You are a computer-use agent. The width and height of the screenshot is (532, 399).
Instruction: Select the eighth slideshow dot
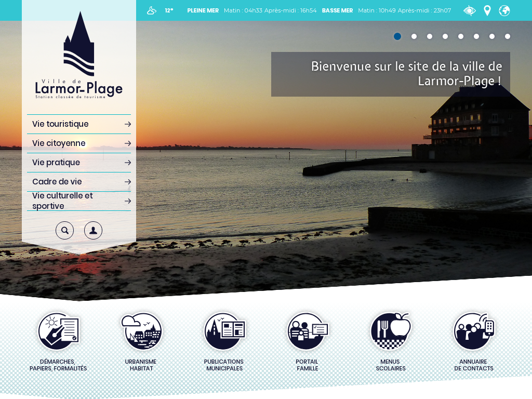coord(508,36)
